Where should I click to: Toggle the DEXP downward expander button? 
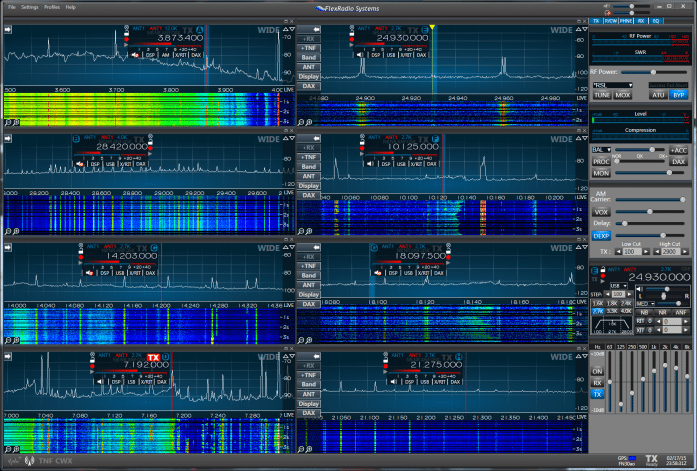pyautogui.click(x=601, y=236)
